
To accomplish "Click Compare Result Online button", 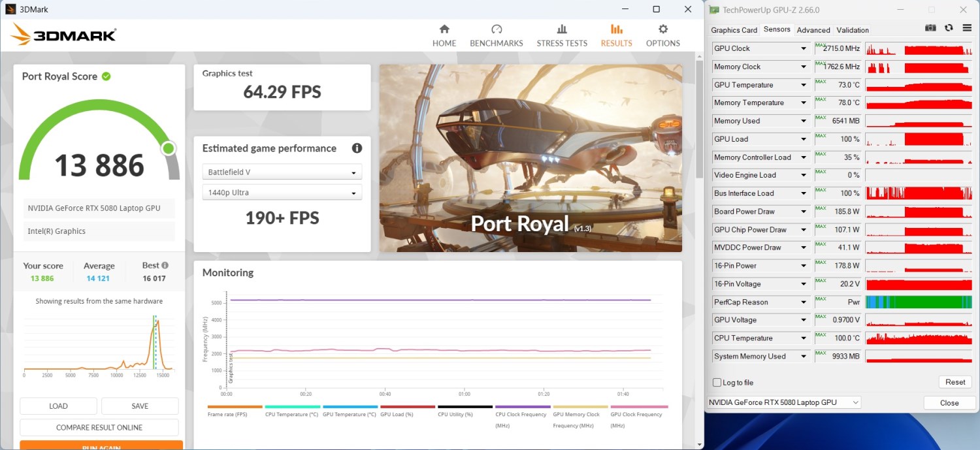I will pos(99,427).
